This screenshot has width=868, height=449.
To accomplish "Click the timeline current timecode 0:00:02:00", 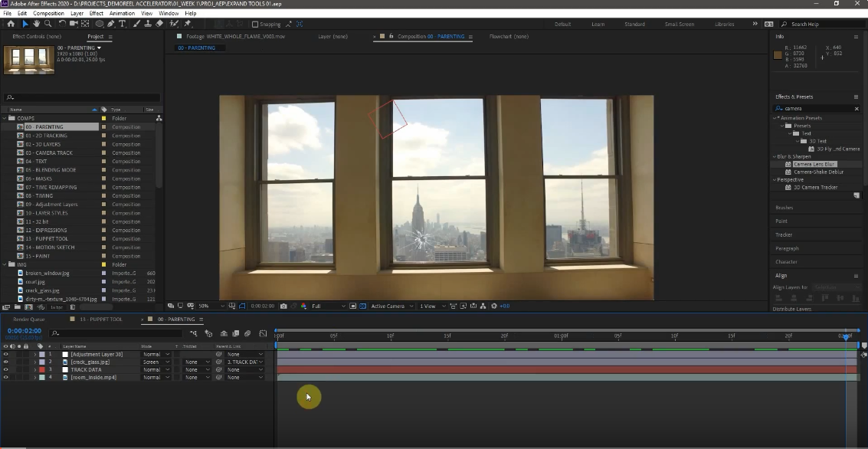I will (x=25, y=331).
